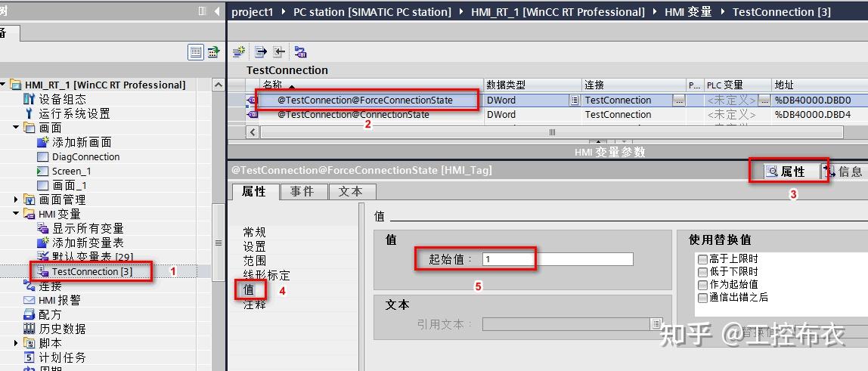Screen dimensions: 868x371
Task: Click the export tags toolbar icon
Action: click(261, 52)
